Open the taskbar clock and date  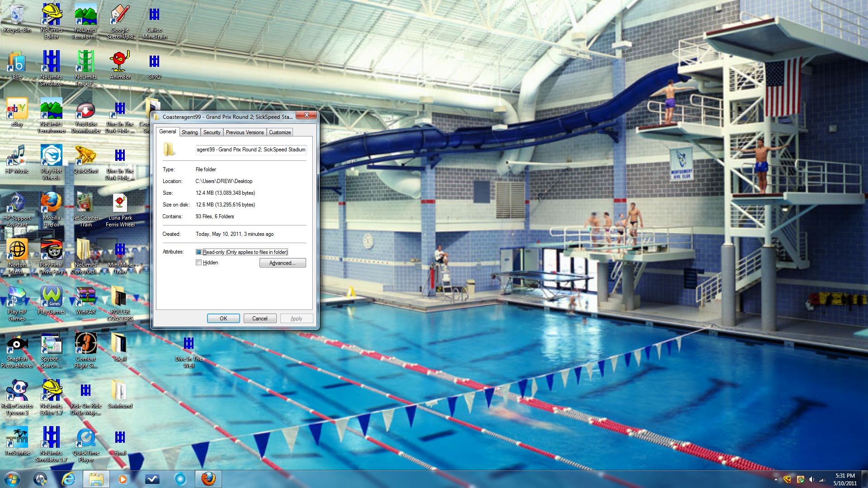tap(844, 479)
